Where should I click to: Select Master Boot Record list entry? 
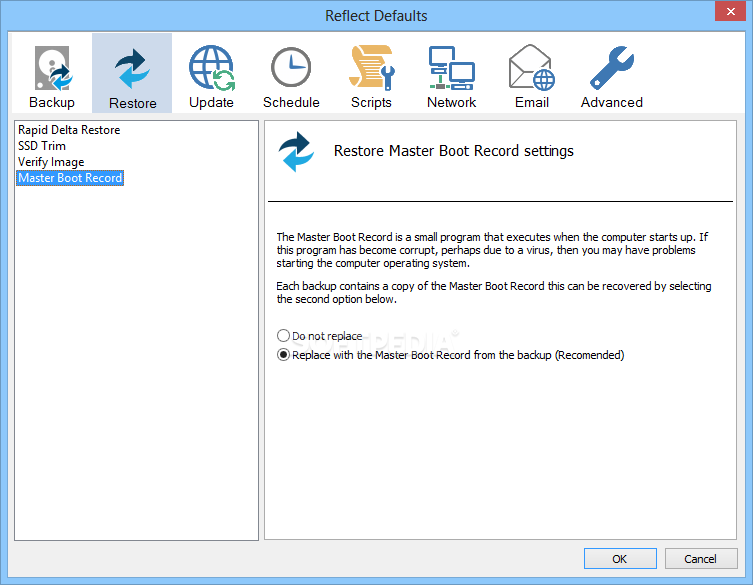70,178
